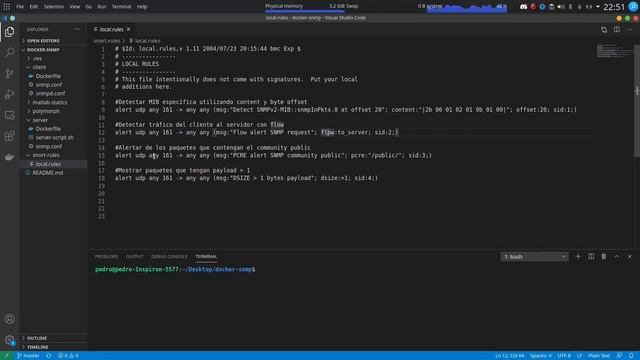Open server-script.sh file
This screenshot has height=360, width=640.
[53, 138]
